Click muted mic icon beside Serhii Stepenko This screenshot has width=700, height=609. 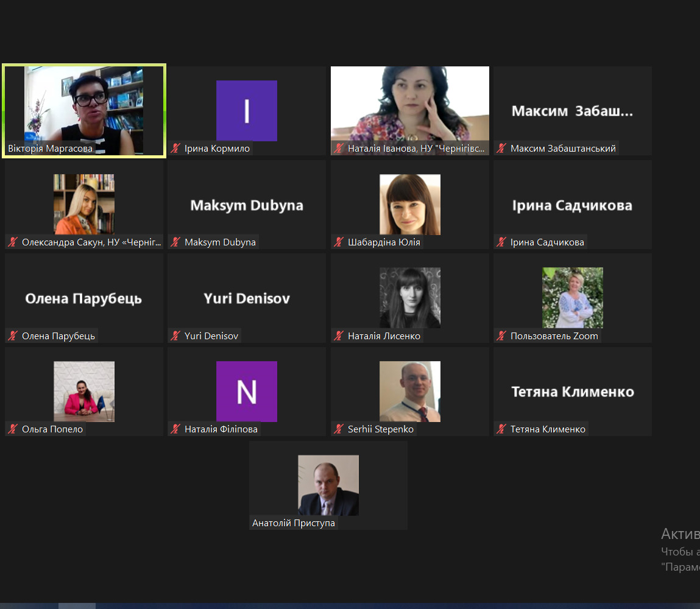[x=339, y=429]
